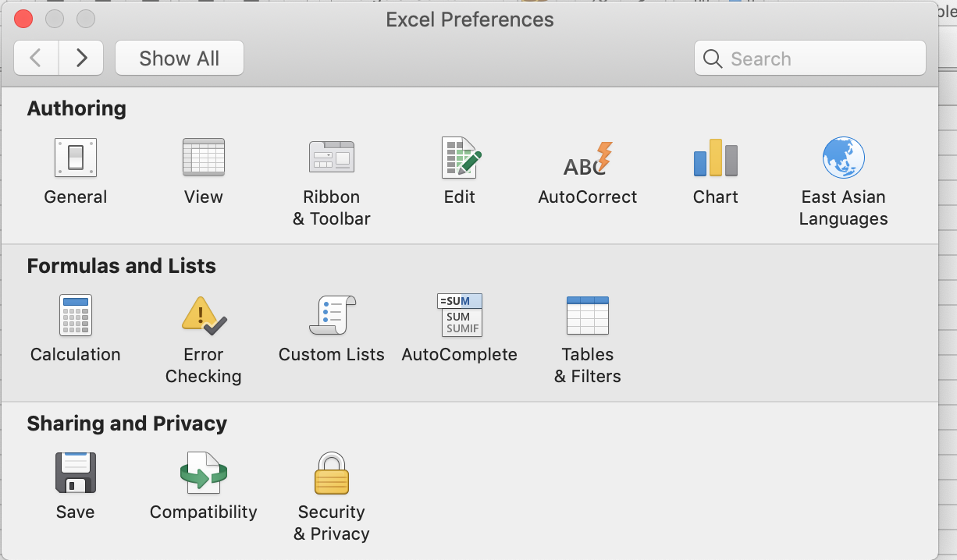957x560 pixels.
Task: Click the Formulas and Lists heading
Action: 122,266
